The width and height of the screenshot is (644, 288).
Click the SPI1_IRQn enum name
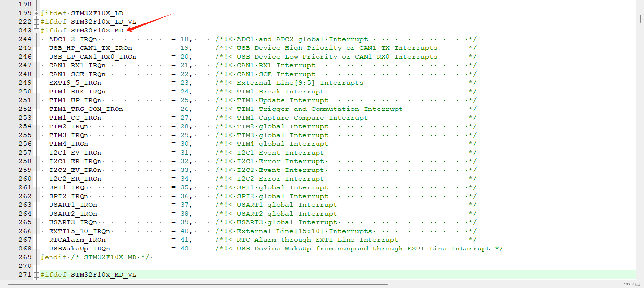pyautogui.click(x=69, y=187)
